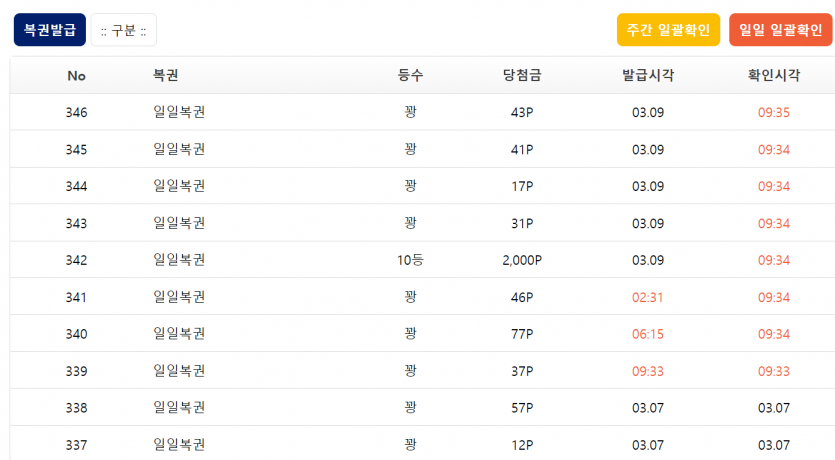
Task: Select the 복권 column header
Action: coord(166,75)
